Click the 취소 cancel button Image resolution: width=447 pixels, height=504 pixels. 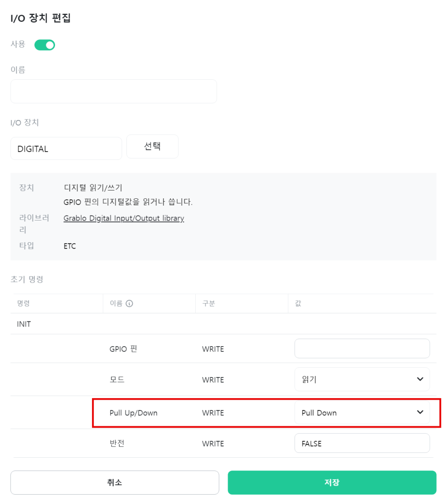click(x=115, y=482)
